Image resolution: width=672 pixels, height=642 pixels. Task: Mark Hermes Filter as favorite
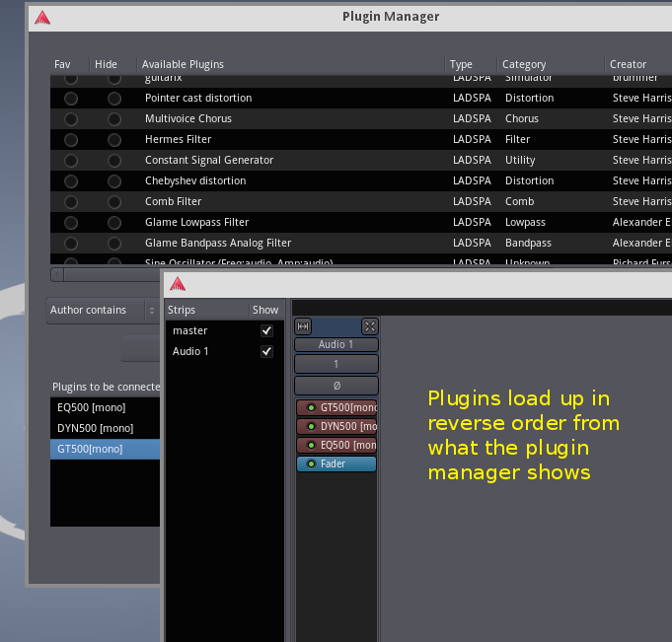pos(71,140)
